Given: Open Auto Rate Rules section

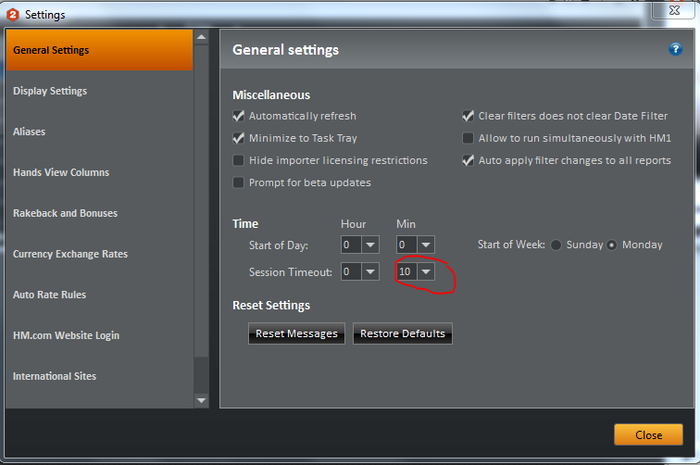Looking at the screenshot, I should click(x=100, y=295).
